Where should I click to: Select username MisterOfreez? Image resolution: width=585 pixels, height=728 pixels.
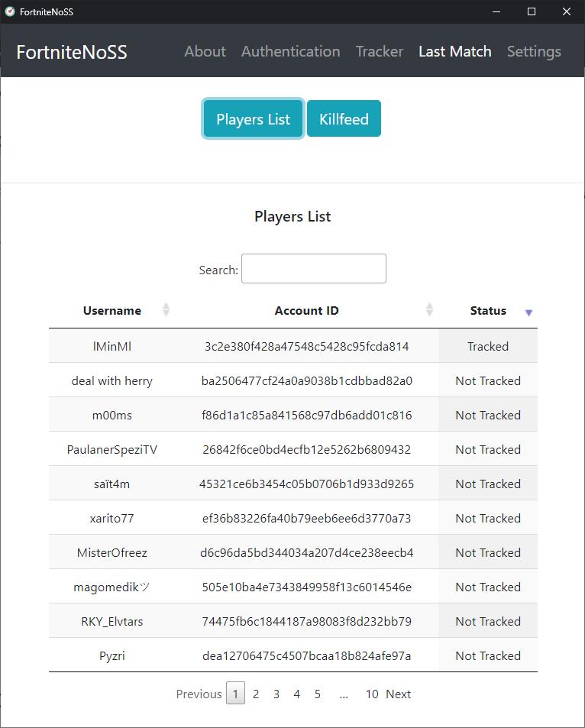coord(112,552)
